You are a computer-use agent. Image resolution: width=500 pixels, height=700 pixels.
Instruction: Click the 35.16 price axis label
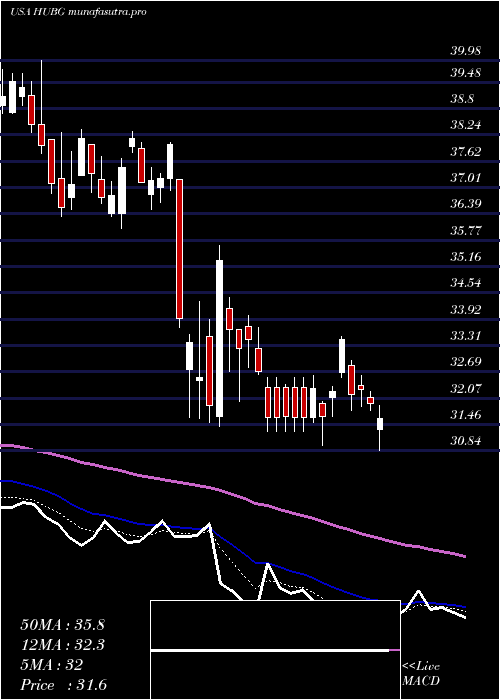pyautogui.click(x=466, y=257)
